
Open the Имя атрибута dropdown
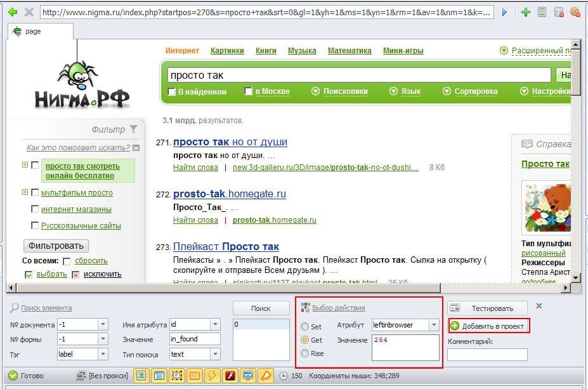click(x=215, y=324)
